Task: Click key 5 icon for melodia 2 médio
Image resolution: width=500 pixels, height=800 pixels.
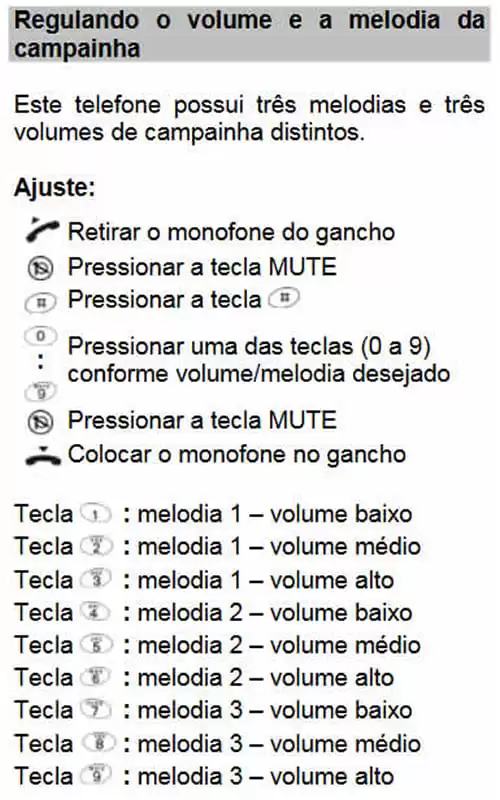Action: coord(96,645)
